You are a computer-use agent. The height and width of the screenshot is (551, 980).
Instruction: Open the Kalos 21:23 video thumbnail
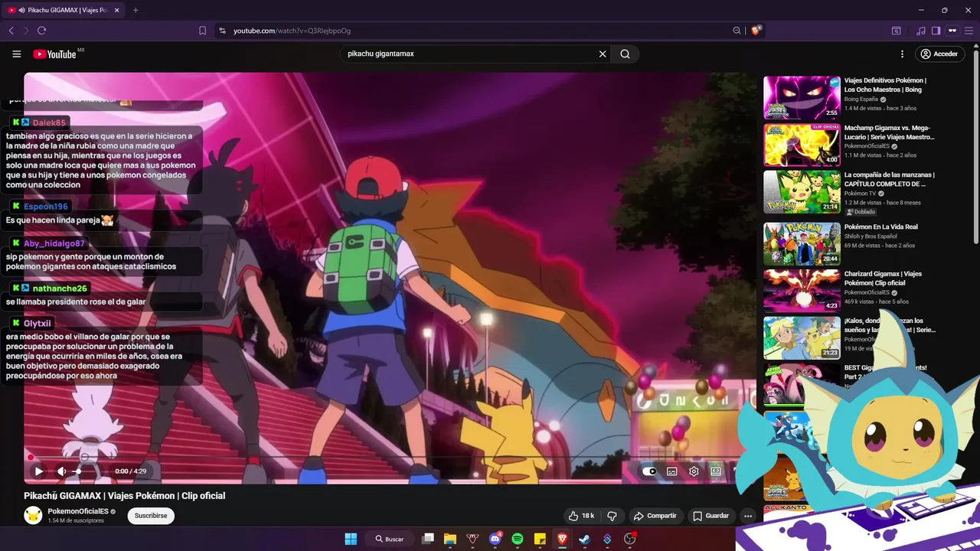(802, 337)
